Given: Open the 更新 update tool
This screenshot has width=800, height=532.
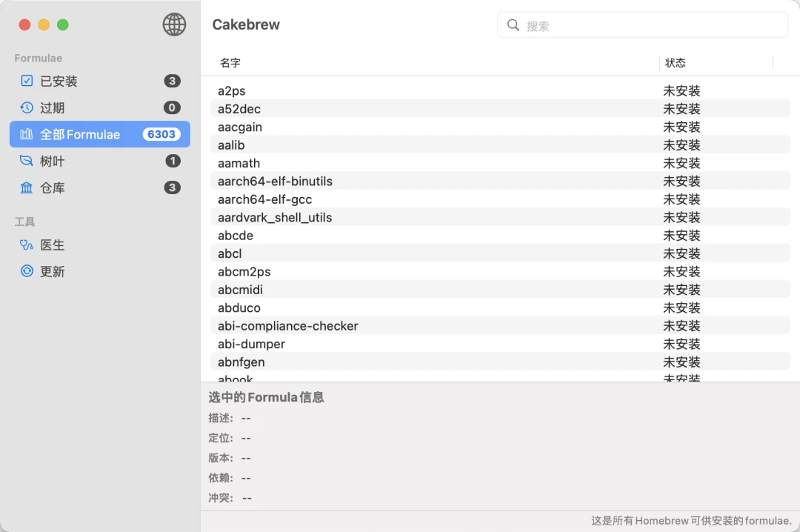Looking at the screenshot, I should point(100,271).
